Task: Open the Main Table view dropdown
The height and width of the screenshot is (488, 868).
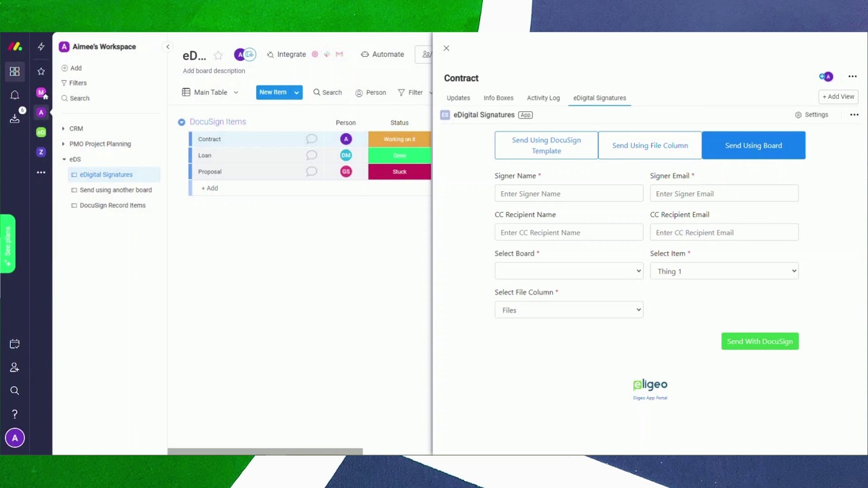Action: tap(236, 92)
